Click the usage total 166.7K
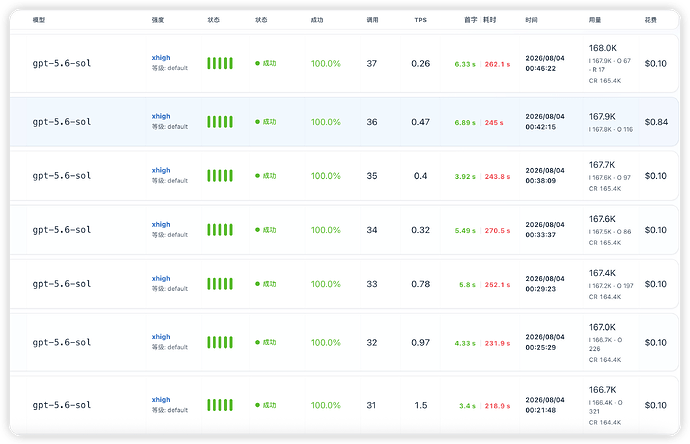Image resolution: width=690 pixels, height=444 pixels. [603, 390]
